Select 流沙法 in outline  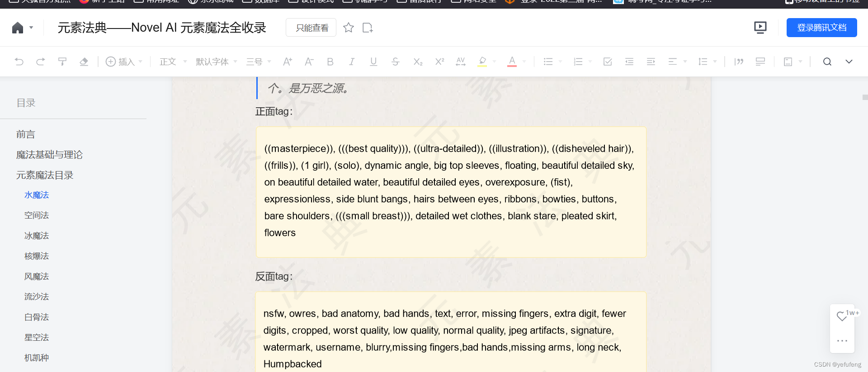tap(37, 297)
